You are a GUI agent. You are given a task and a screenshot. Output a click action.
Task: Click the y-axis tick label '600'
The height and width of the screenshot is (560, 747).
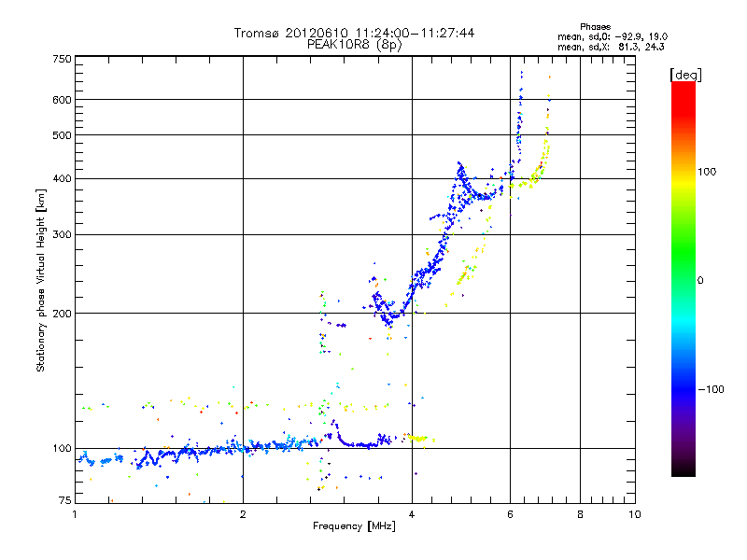pos(62,100)
